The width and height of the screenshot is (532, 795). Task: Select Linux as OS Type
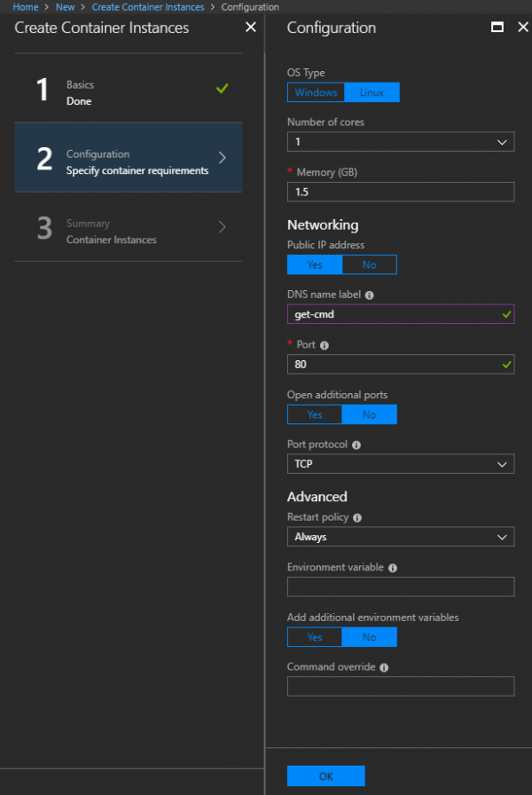[372, 92]
